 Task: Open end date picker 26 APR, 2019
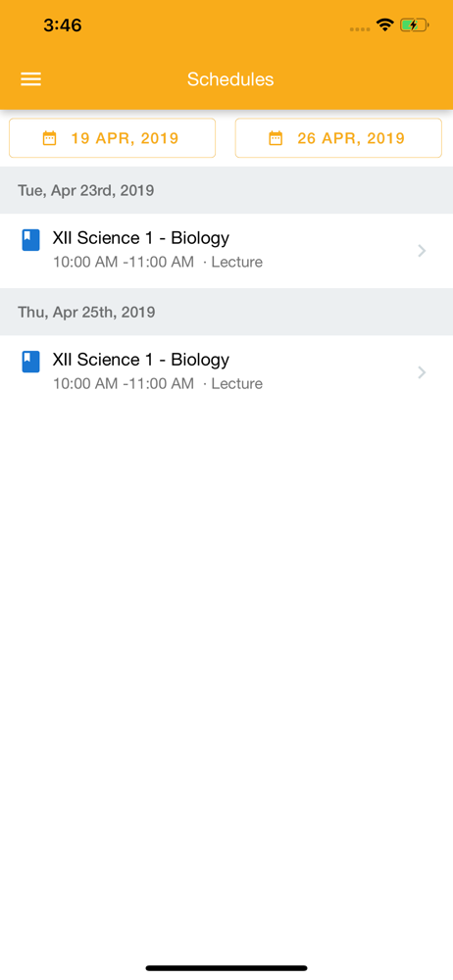(338, 138)
